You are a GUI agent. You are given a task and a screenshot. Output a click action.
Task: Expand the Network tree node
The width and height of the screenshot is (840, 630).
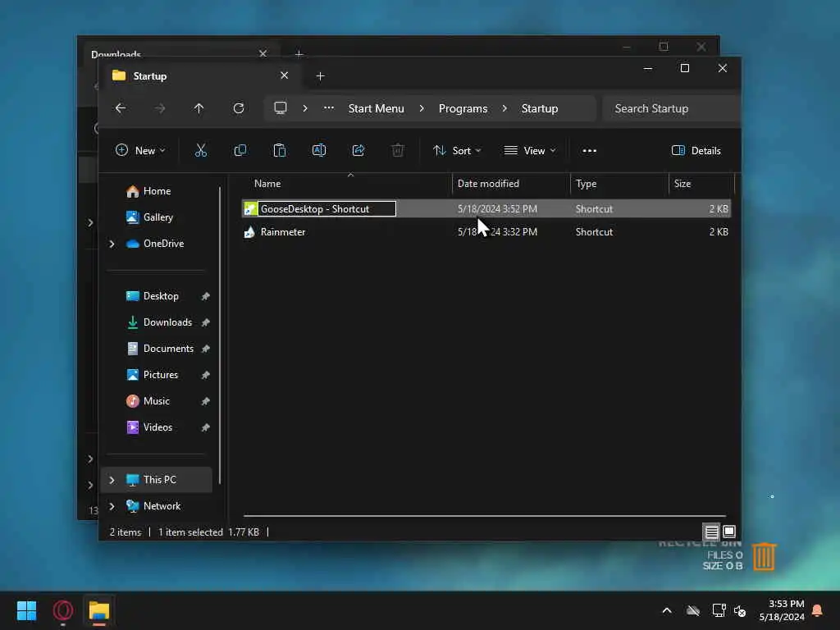(112, 506)
